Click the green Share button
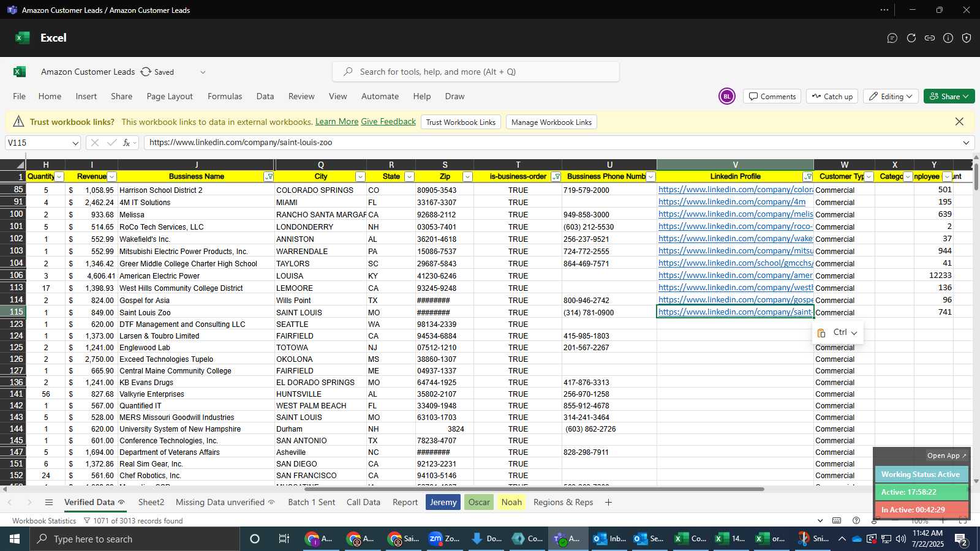Screen dimensions: 980x551 (949, 96)
